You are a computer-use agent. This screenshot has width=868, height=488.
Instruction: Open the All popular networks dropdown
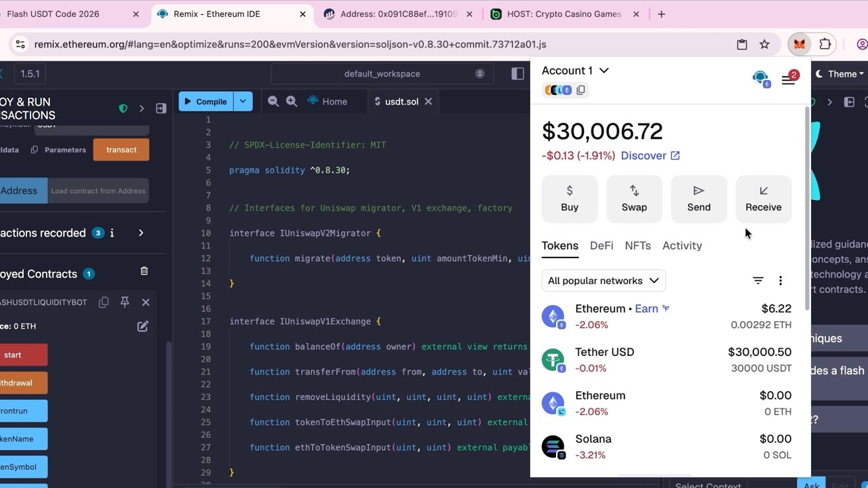point(604,281)
